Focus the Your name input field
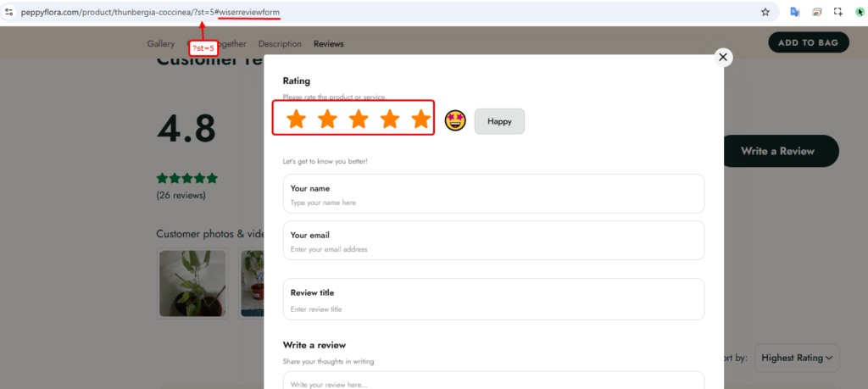This screenshot has height=389, width=868. click(493, 203)
